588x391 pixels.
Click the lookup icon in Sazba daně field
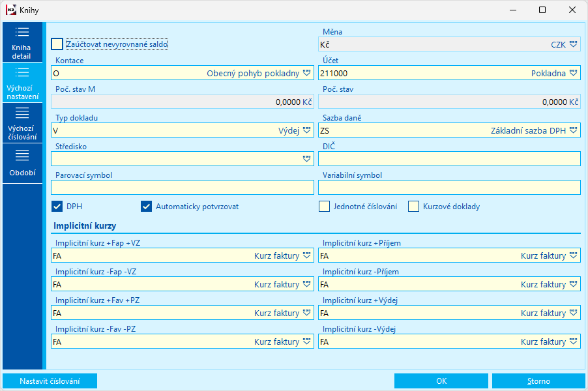point(573,130)
